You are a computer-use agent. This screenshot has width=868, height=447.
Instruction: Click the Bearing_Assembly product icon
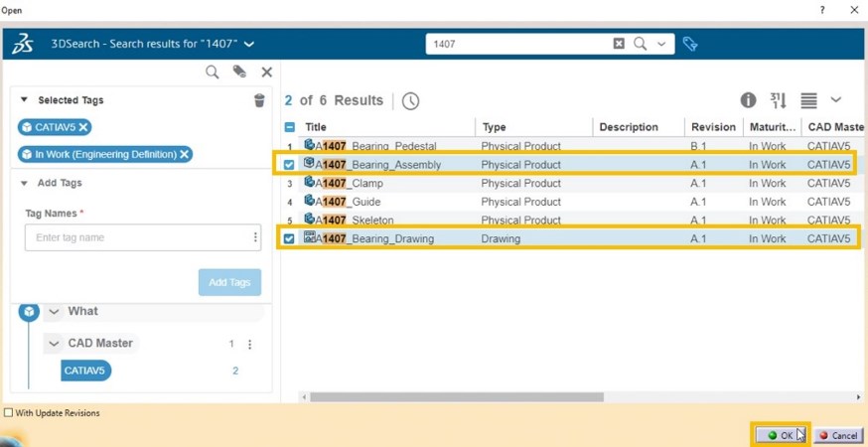point(310,163)
